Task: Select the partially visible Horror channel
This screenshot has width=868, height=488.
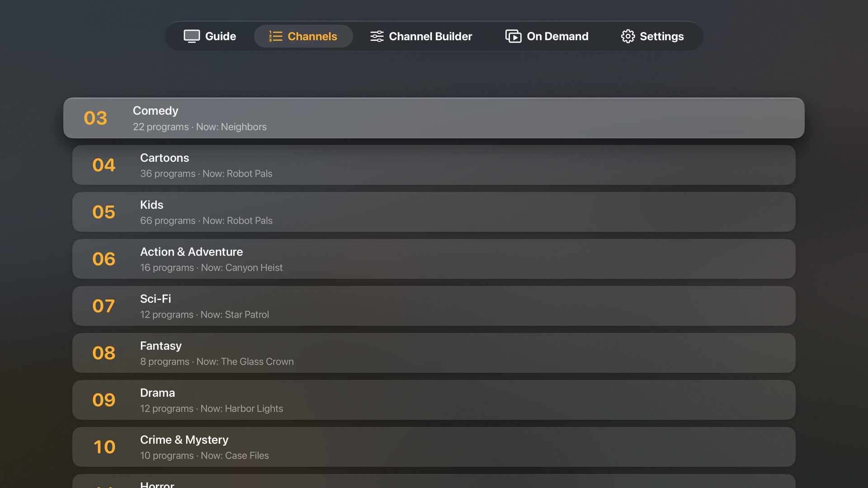Action: [x=434, y=481]
